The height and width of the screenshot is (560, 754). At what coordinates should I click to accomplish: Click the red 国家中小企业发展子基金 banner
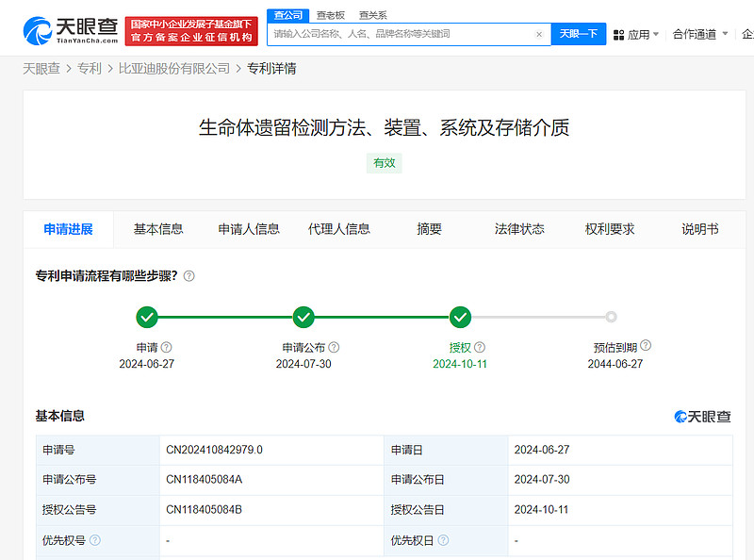click(191, 31)
